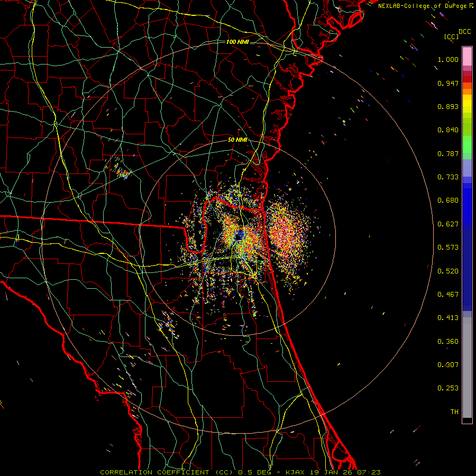Click the 0.840 scale label
Image resolution: width=476 pixels, height=476 pixels.
click(x=448, y=130)
